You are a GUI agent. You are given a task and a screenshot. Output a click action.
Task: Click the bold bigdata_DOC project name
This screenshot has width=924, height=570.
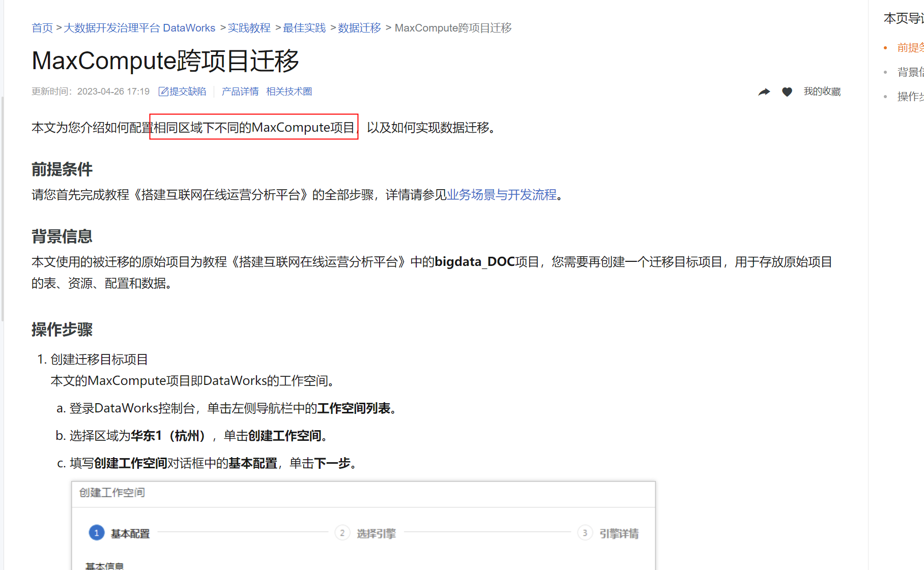pyautogui.click(x=475, y=262)
